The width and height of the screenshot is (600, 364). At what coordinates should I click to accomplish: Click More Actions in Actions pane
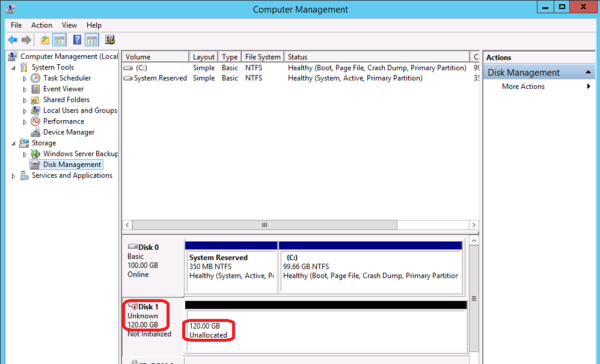(523, 86)
